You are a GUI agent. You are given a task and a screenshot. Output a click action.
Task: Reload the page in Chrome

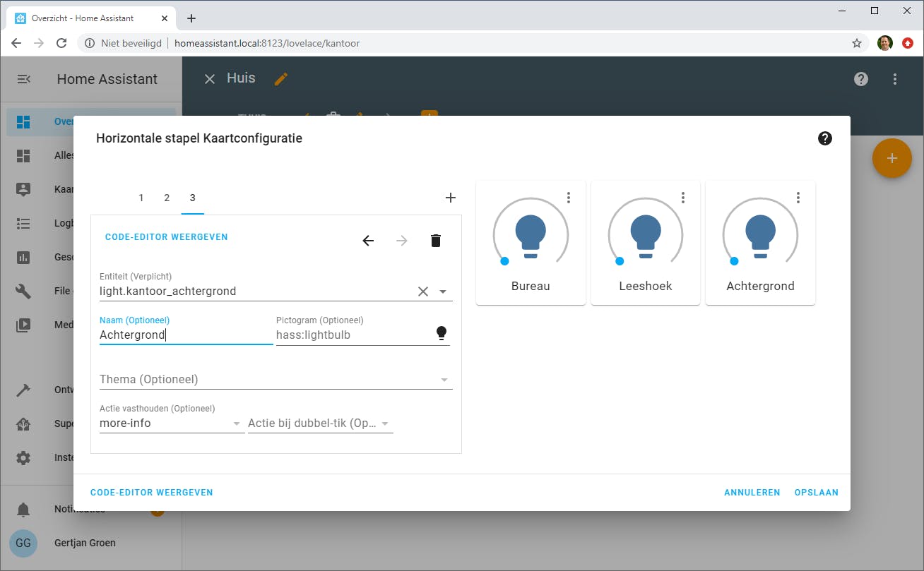click(61, 43)
